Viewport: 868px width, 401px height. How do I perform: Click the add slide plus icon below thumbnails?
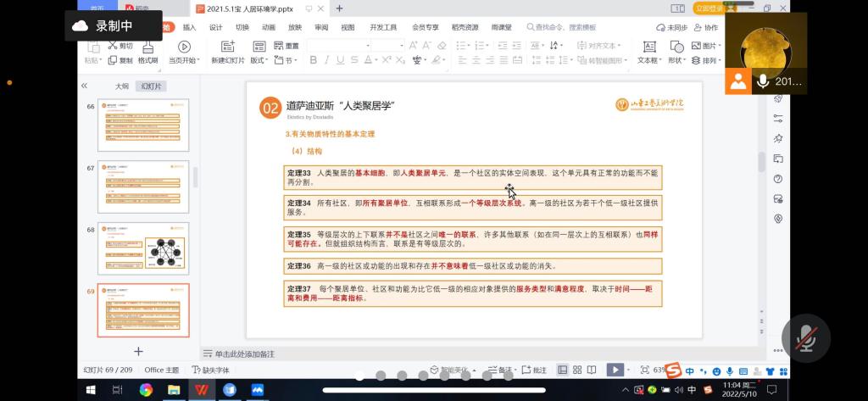[x=138, y=351]
